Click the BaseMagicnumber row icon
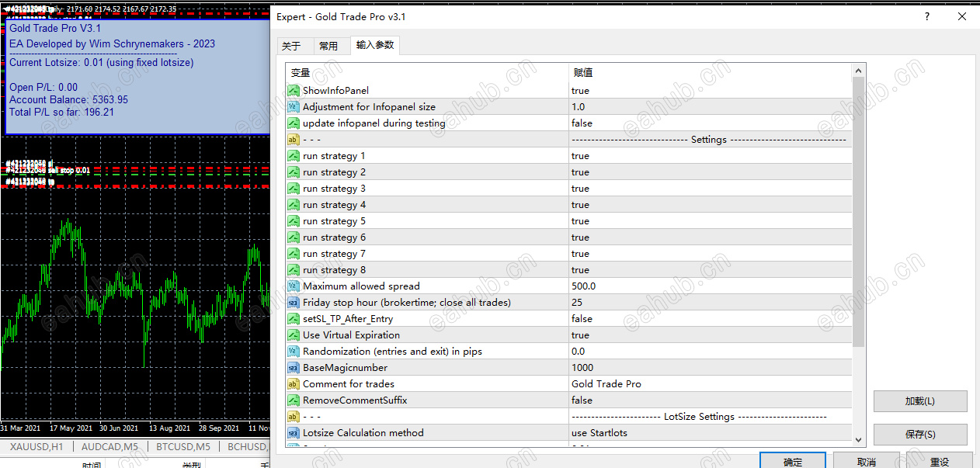The width and height of the screenshot is (980, 468). coord(294,368)
